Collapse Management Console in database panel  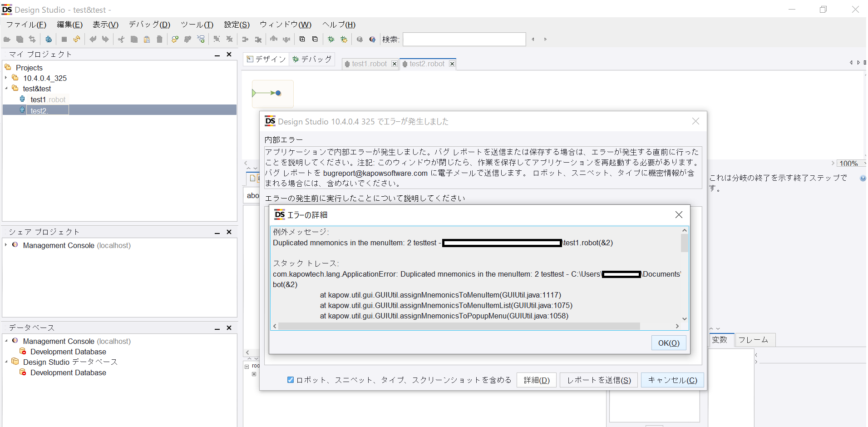6,341
